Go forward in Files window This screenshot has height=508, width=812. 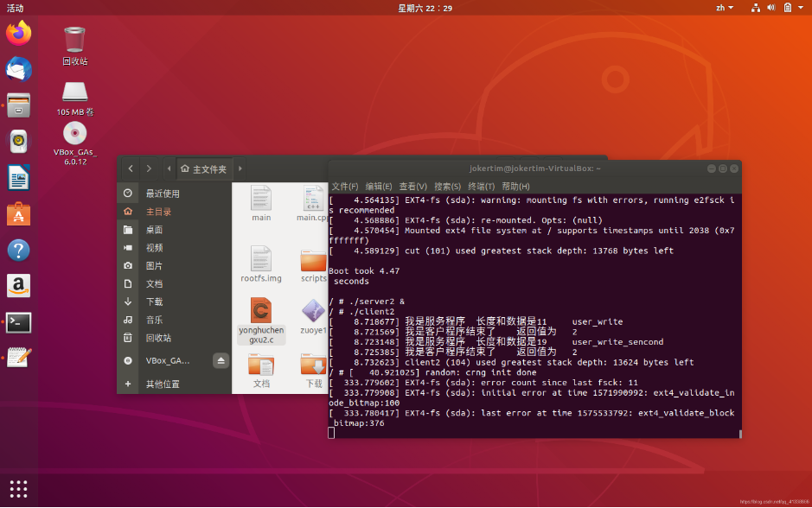pyautogui.click(x=149, y=168)
